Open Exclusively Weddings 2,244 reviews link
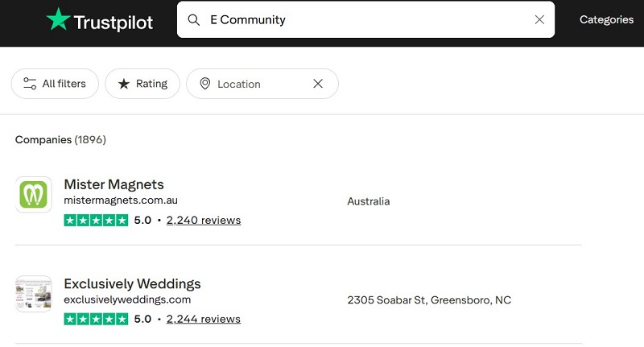The height and width of the screenshot is (347, 644). point(204,319)
